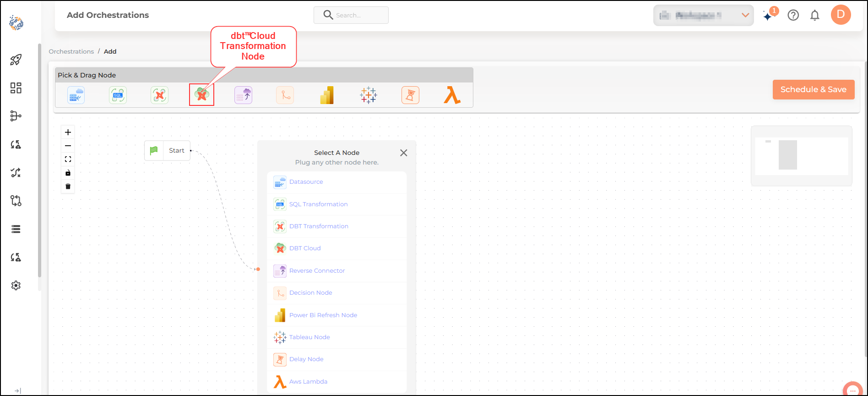
Task: Select the Start node on canvas
Action: point(167,150)
